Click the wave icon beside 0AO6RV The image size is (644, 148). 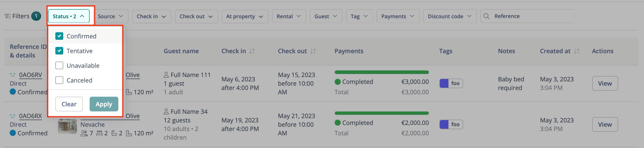coord(12,74)
